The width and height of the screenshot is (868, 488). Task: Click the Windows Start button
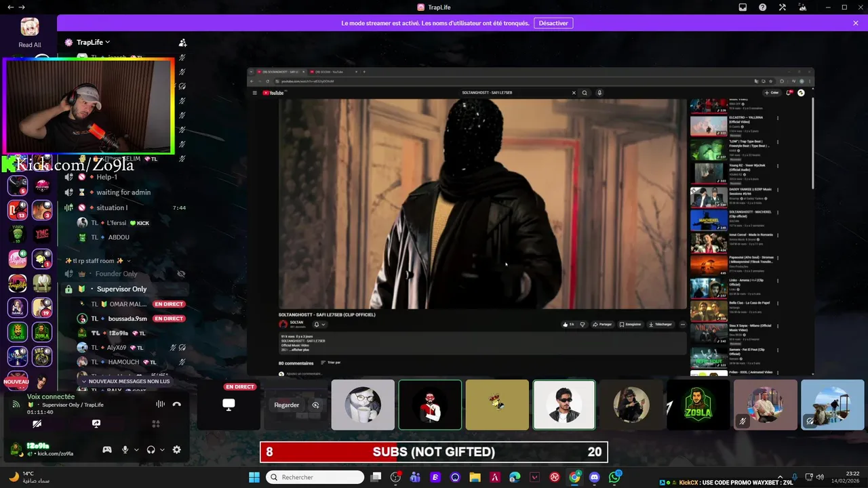pyautogui.click(x=254, y=477)
